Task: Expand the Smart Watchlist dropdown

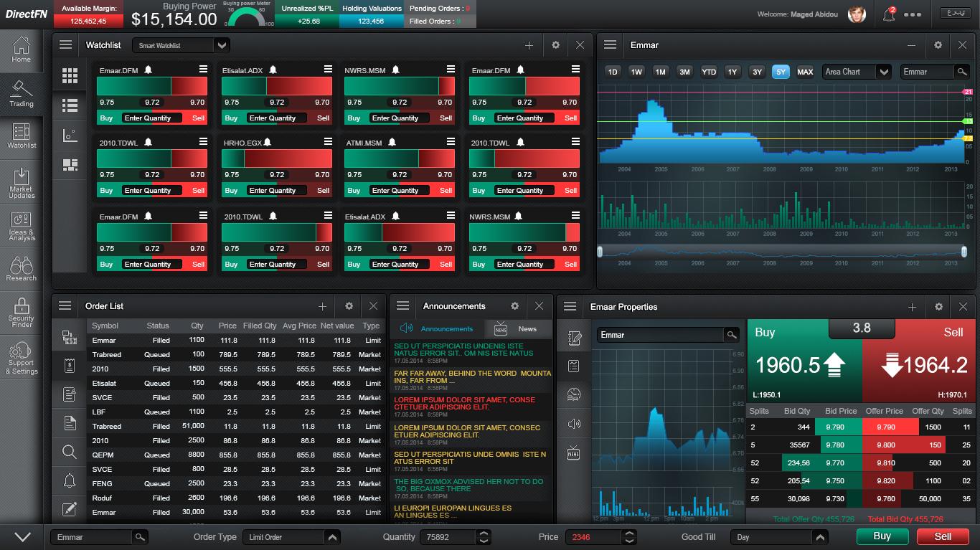Action: pos(222,45)
